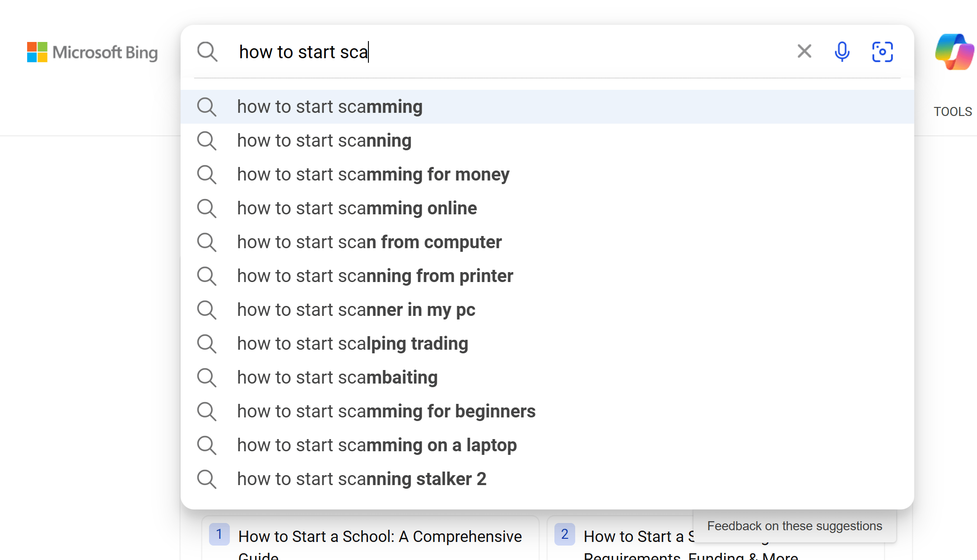The image size is (977, 560).
Task: Click magnifier icon beside scalping trading suggestion
Action: 207,344
